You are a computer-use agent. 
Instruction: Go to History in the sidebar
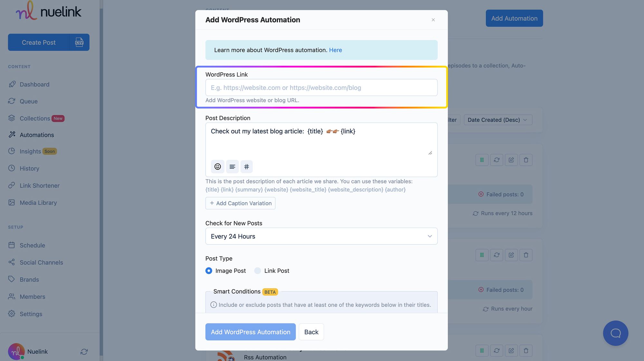point(29,168)
